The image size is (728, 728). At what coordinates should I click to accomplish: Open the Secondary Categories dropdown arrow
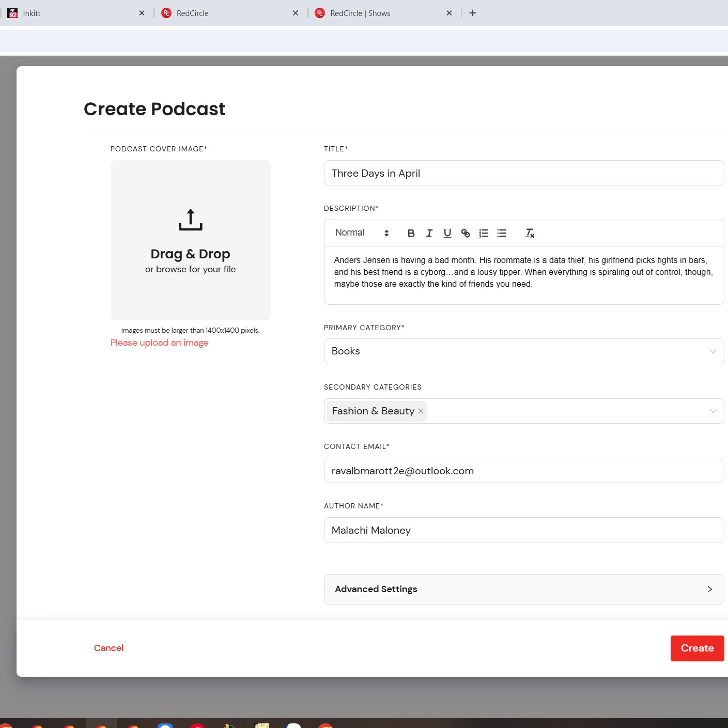point(713,411)
